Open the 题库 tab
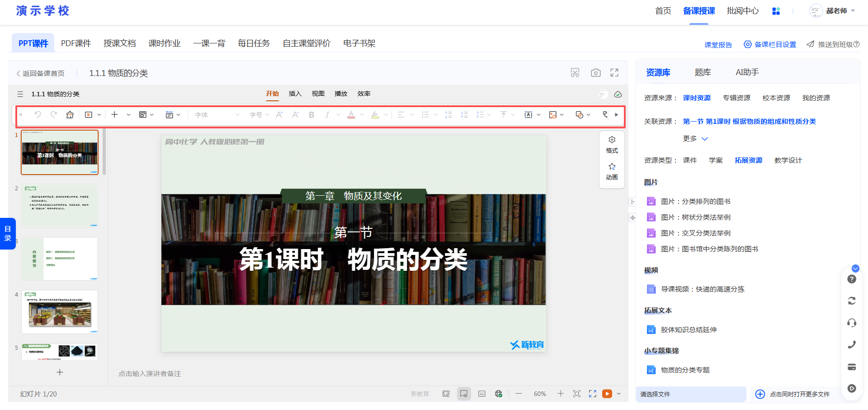 point(703,72)
